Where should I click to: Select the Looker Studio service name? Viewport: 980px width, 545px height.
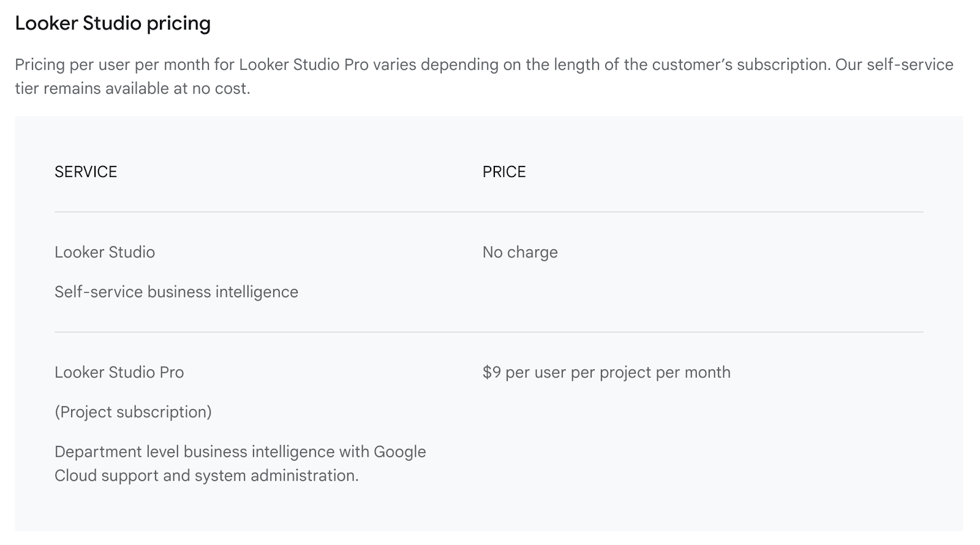[x=105, y=252]
